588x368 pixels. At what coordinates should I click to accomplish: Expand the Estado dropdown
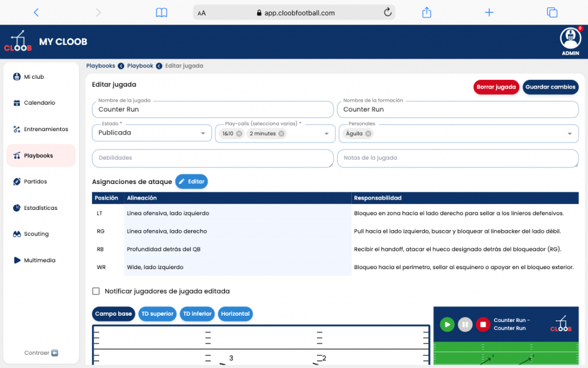pos(203,133)
